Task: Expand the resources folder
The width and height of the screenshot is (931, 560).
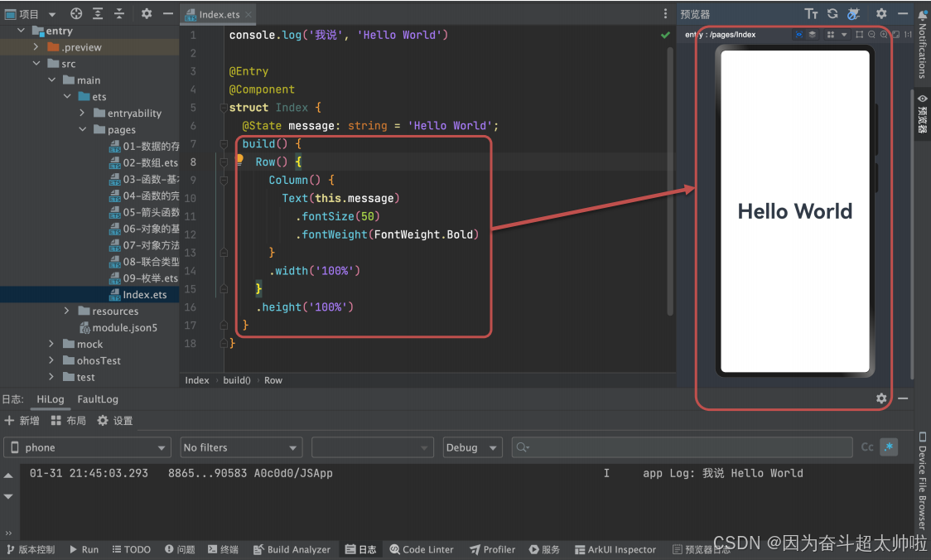Action: [66, 311]
